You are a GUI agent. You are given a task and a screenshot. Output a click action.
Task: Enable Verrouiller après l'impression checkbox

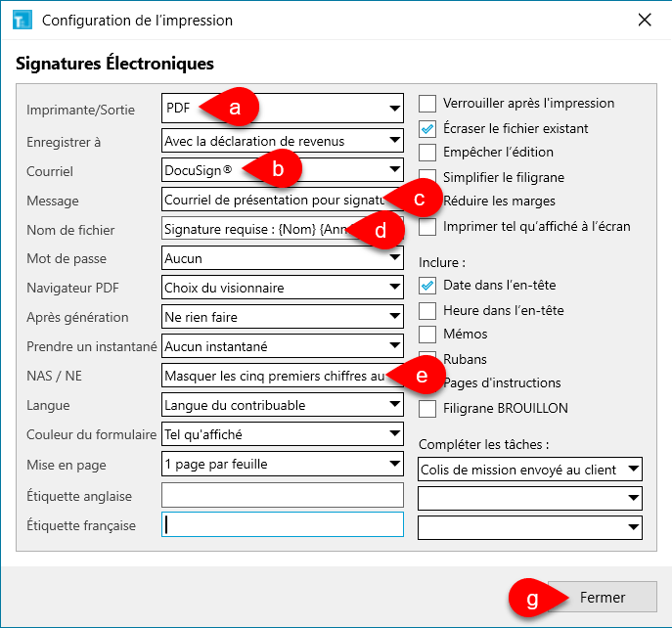[x=427, y=104]
